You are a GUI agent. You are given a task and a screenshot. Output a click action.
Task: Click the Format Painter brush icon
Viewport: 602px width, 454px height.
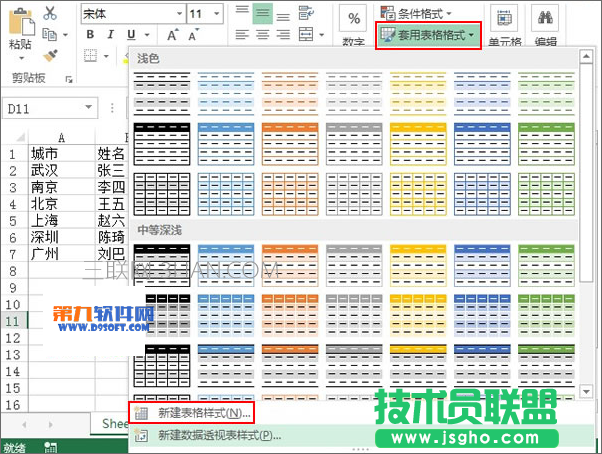tap(50, 56)
